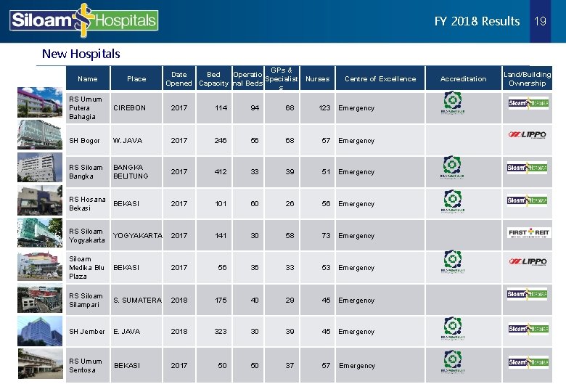
Task: Click bed capacity value 175
Action: coord(221,300)
